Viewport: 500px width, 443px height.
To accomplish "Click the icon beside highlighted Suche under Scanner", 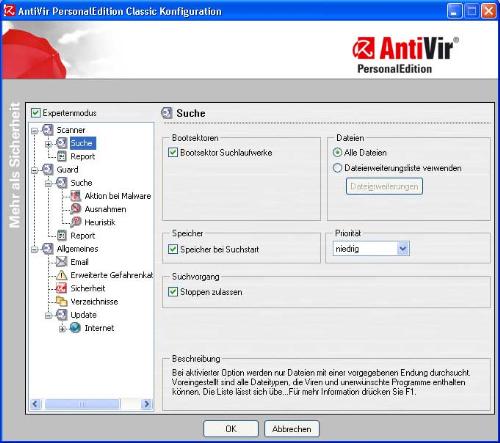I will 62,143.
